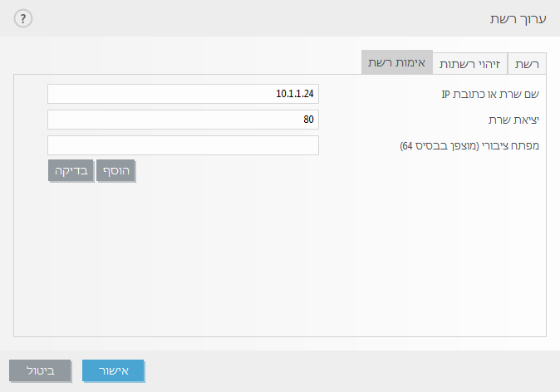560x392 pixels.
Task: Open the help question mark icon
Action: click(23, 18)
